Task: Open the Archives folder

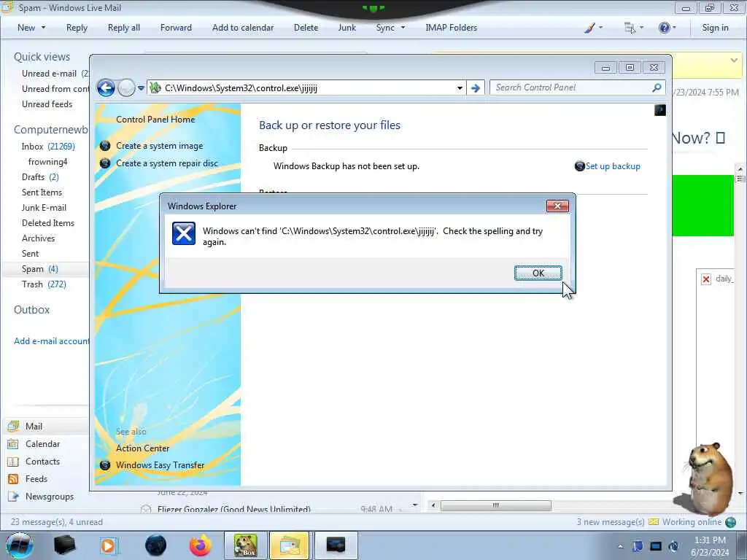Action: [x=38, y=238]
